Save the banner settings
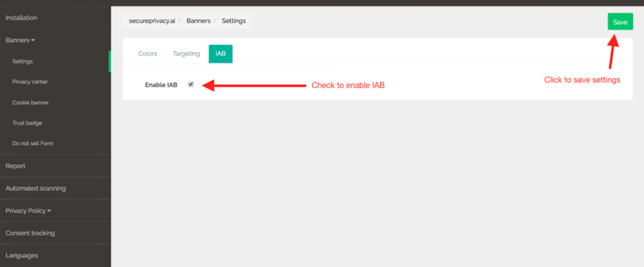This screenshot has height=267, width=644. (620, 22)
